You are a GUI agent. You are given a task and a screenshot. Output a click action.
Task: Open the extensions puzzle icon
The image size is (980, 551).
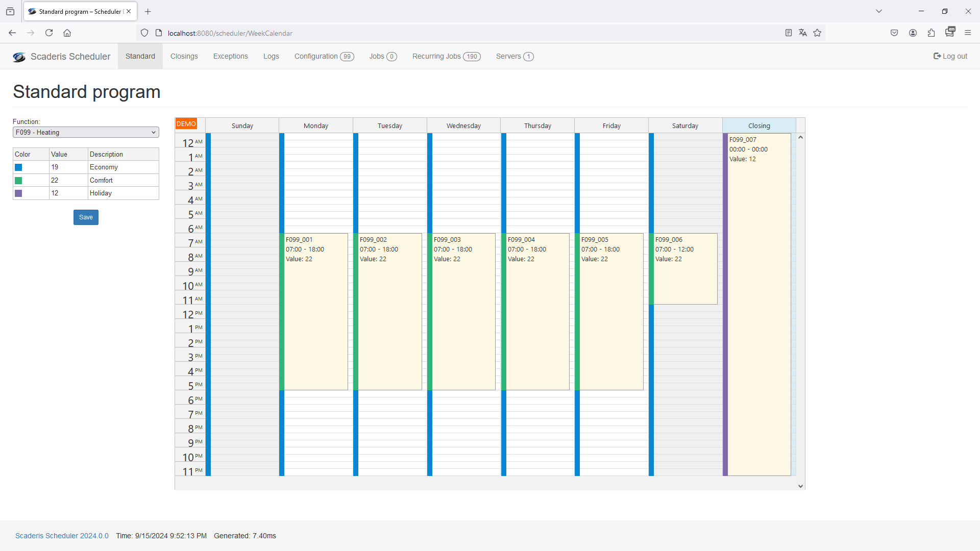[x=931, y=33]
